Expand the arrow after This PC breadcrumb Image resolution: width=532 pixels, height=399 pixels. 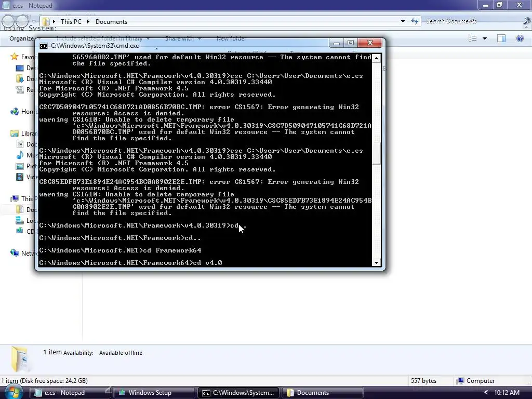point(88,21)
